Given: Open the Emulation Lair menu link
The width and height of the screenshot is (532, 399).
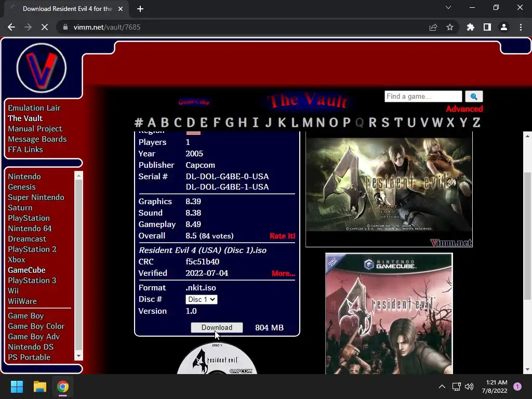Looking at the screenshot, I should [x=34, y=108].
